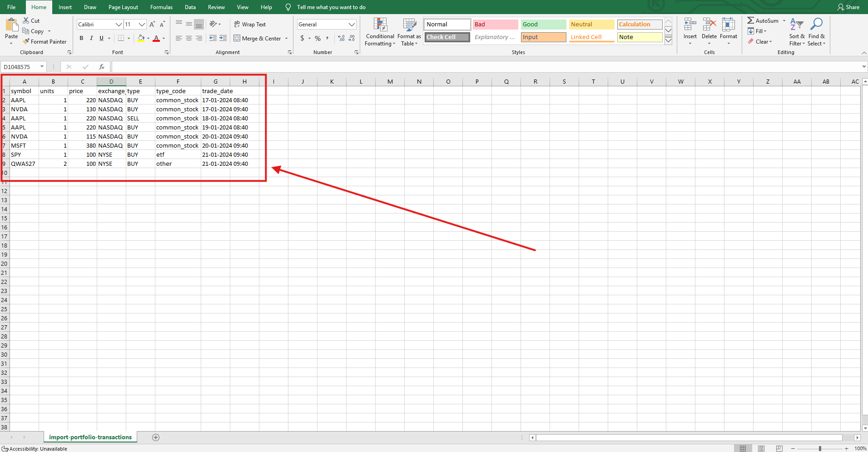Open the number format dropdown
The image size is (868, 452).
pos(352,24)
